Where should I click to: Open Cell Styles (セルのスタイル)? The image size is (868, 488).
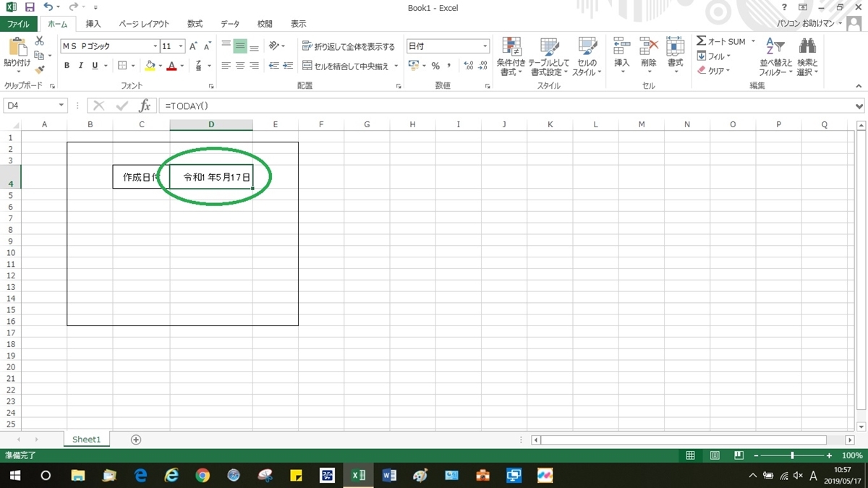[587, 56]
